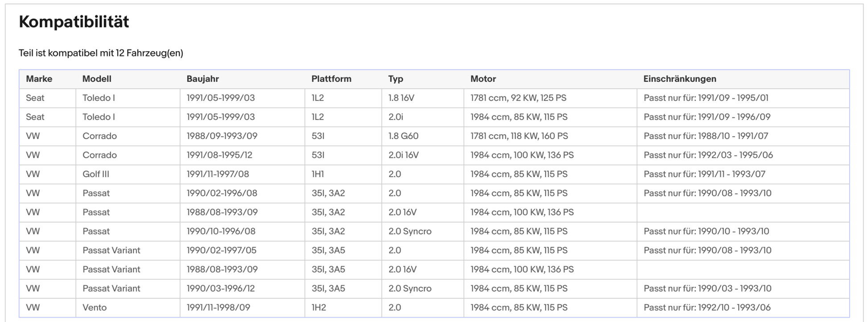Viewport: 868px width, 322px height.
Task: Click the restriction '1992/10 - 1993/06' cell
Action: pyautogui.click(x=707, y=308)
